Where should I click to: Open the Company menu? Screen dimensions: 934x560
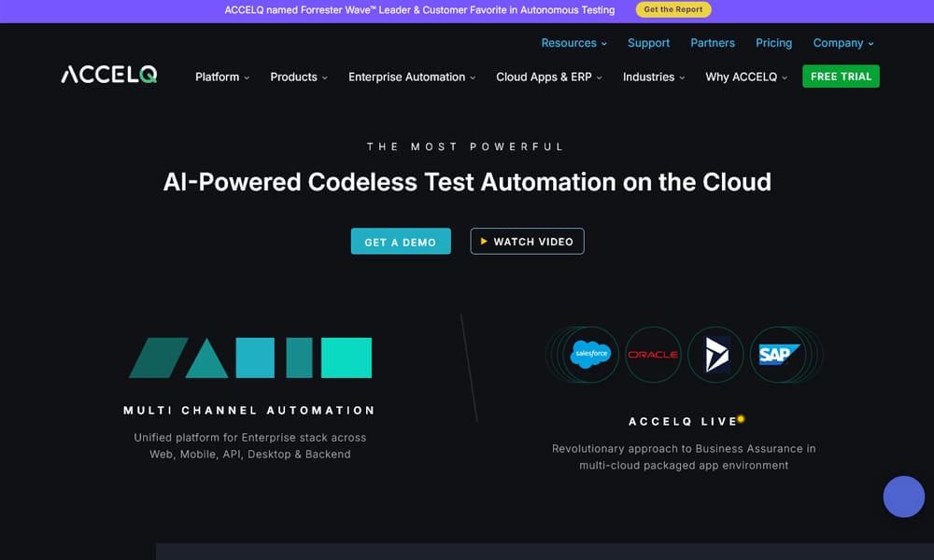click(x=843, y=43)
